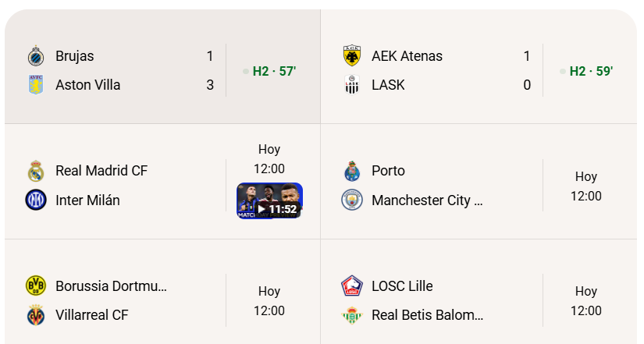Open the live H2 59' match status
644x344 pixels.
point(586,71)
